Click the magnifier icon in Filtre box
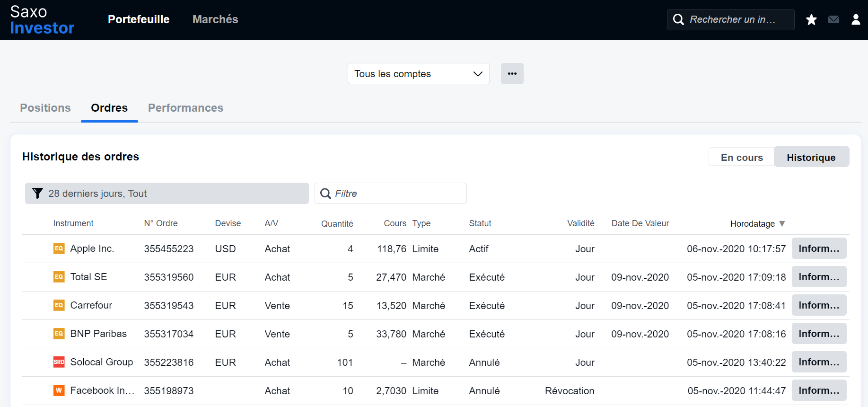This screenshot has height=407, width=868. (x=325, y=193)
